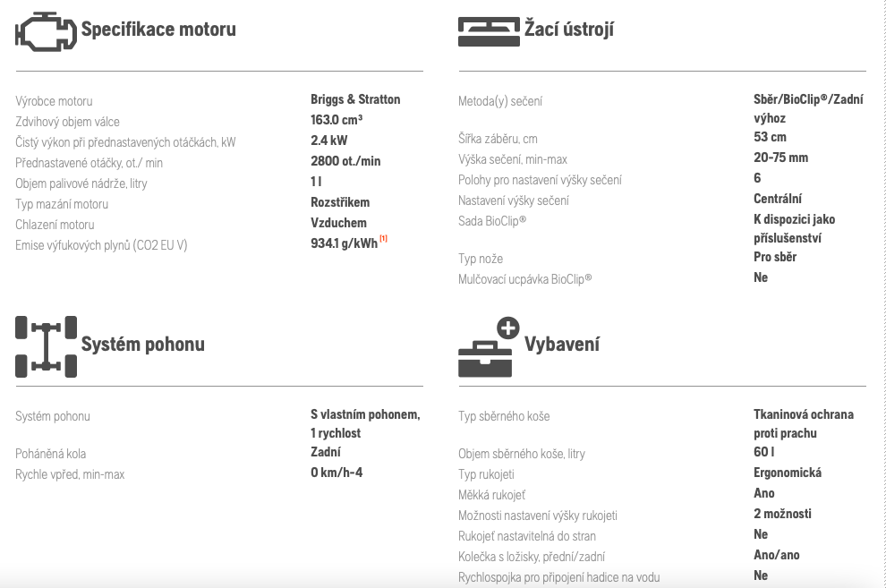Image resolution: width=886 pixels, height=588 pixels.
Task: Click the 60 l collector volume value
Action: (x=762, y=452)
